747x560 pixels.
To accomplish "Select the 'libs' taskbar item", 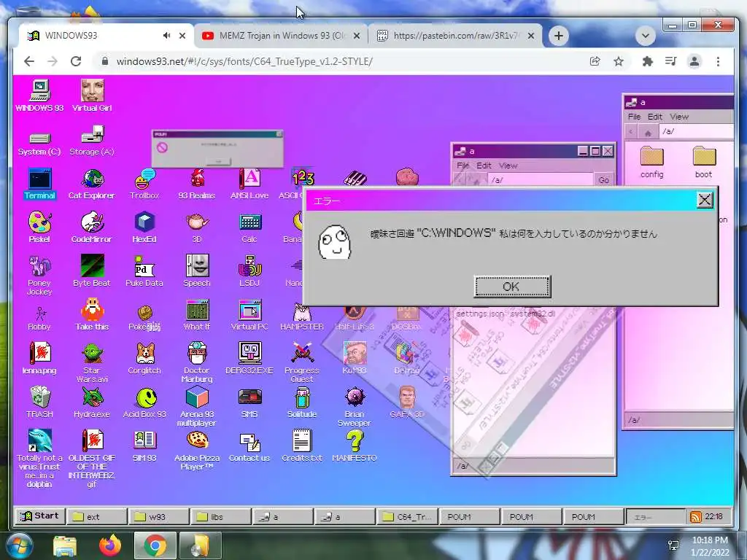I will tap(221, 517).
